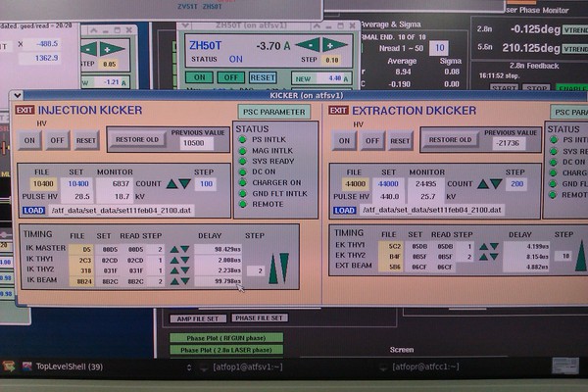588x392 pixels.
Task: Lower EK THY1 timing with its down arrow
Action: (494, 246)
